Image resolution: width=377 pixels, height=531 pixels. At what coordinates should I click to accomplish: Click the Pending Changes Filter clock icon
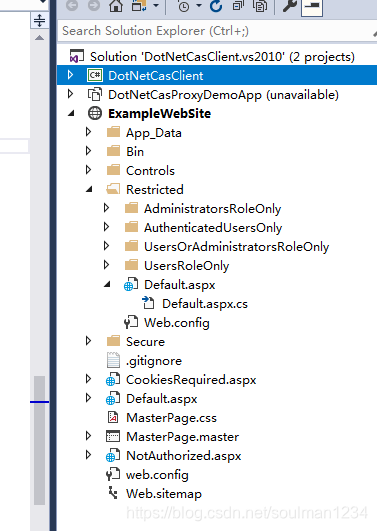pos(184,6)
